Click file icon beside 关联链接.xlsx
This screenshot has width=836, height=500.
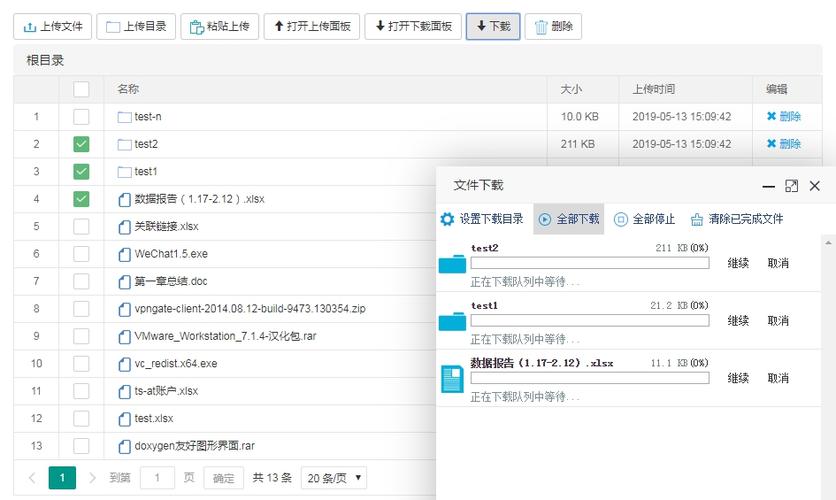click(x=124, y=227)
